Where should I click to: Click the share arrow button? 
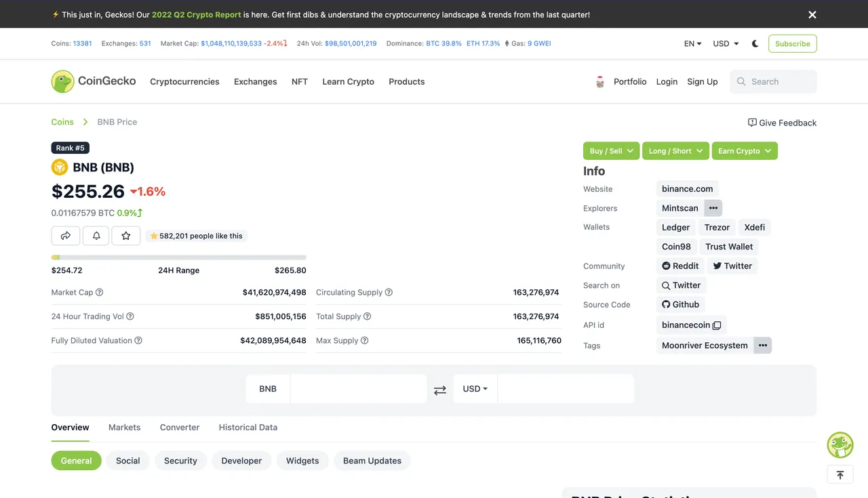[x=66, y=236]
